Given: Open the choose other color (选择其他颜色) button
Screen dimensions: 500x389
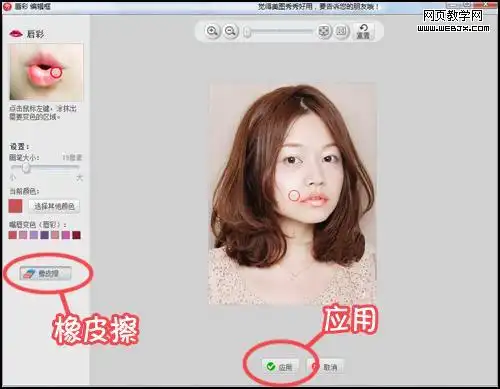Looking at the screenshot, I should click(x=54, y=206).
